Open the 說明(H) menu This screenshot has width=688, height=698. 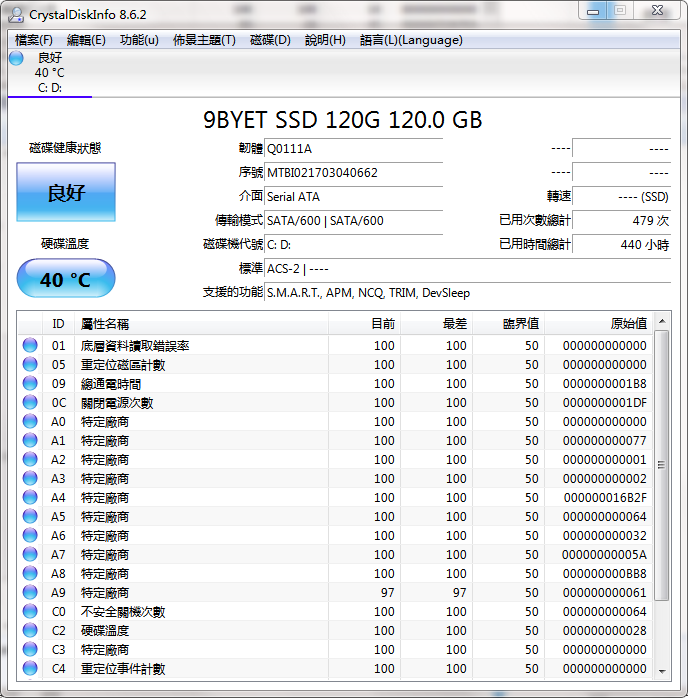point(325,40)
